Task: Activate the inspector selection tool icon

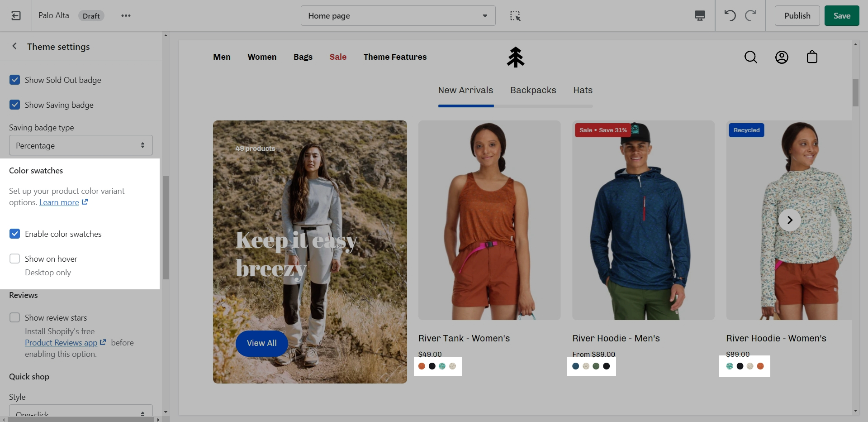Action: 515,16
